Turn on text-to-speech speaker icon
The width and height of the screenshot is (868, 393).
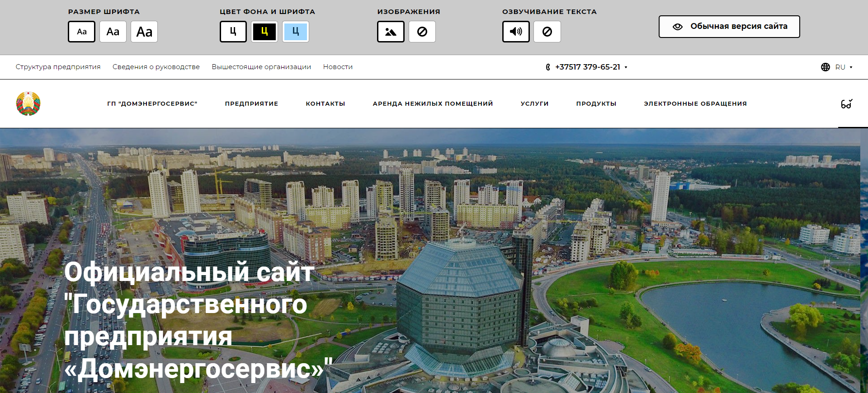(516, 32)
